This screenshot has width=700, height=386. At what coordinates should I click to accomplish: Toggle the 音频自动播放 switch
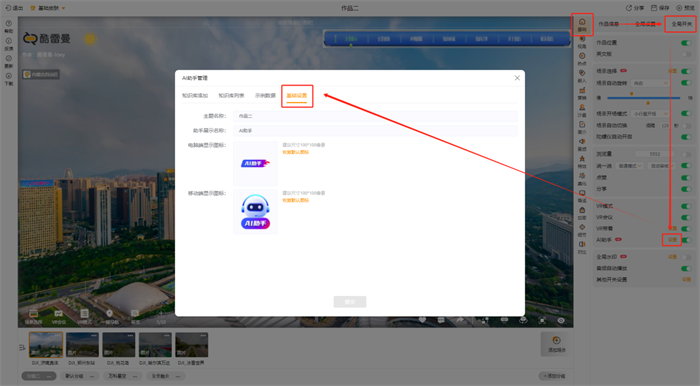tap(686, 268)
